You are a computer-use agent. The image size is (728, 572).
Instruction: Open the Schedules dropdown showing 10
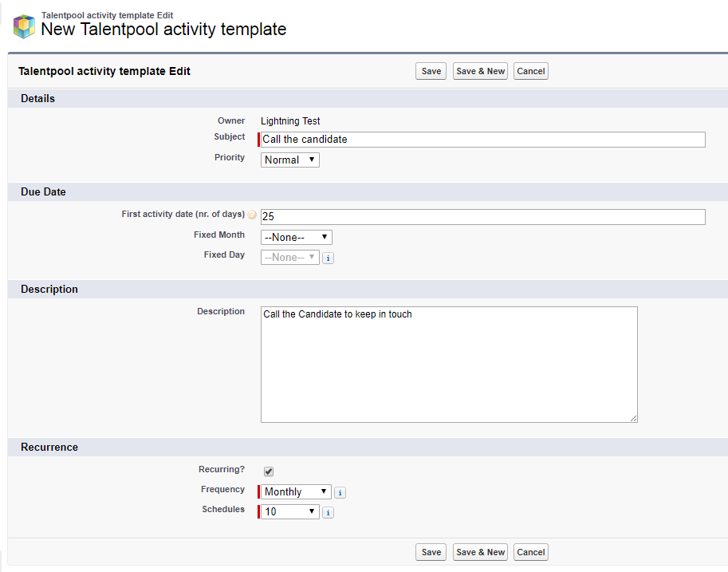[290, 511]
